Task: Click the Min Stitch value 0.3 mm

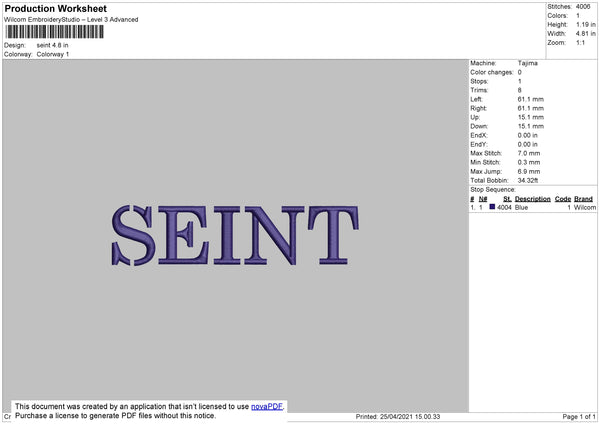Action: [529, 163]
